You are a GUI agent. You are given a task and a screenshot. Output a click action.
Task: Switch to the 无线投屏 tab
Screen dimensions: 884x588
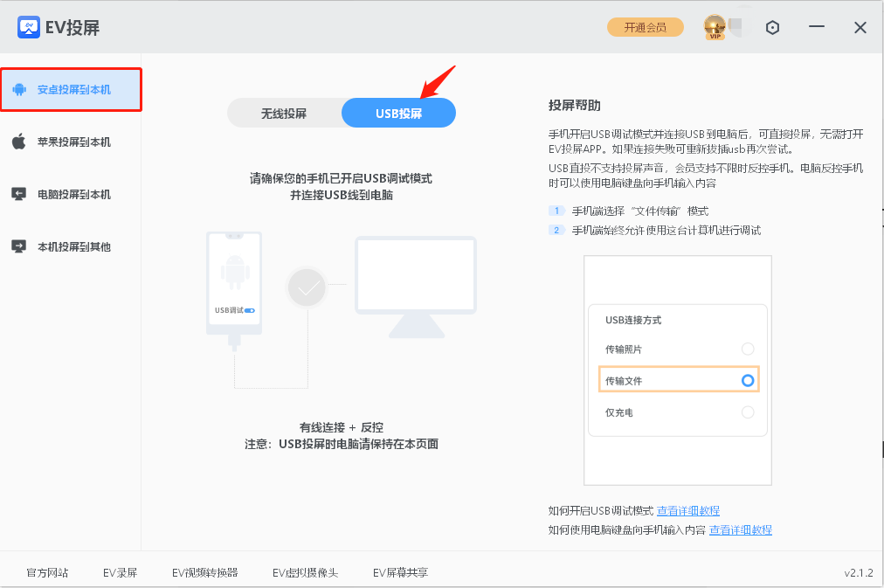[284, 112]
